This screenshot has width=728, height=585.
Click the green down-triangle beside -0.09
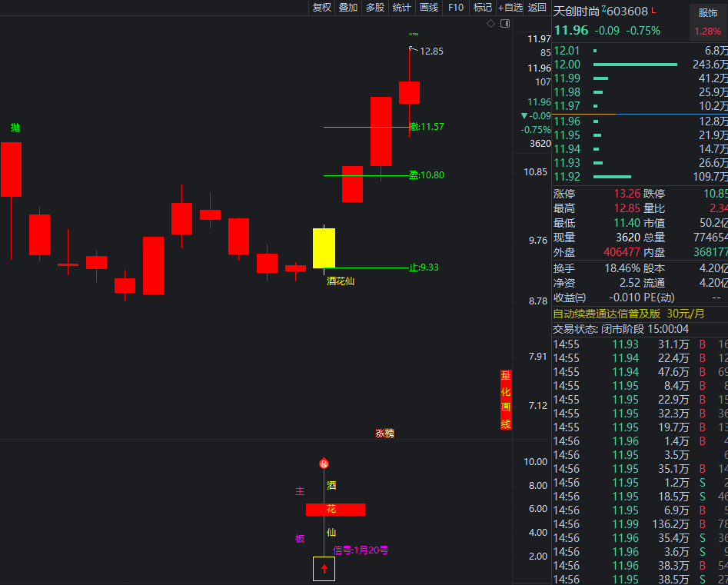tap(524, 116)
